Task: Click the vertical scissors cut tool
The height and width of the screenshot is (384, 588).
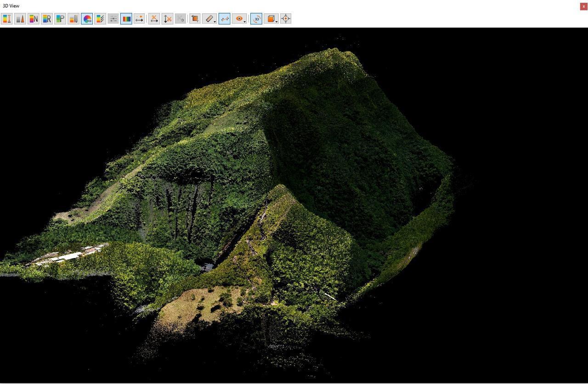Action: pyautogui.click(x=168, y=19)
